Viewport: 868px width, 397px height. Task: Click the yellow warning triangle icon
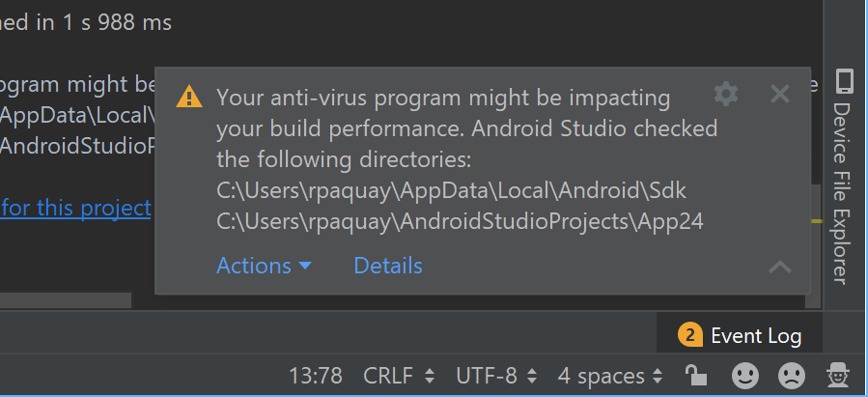point(189,97)
